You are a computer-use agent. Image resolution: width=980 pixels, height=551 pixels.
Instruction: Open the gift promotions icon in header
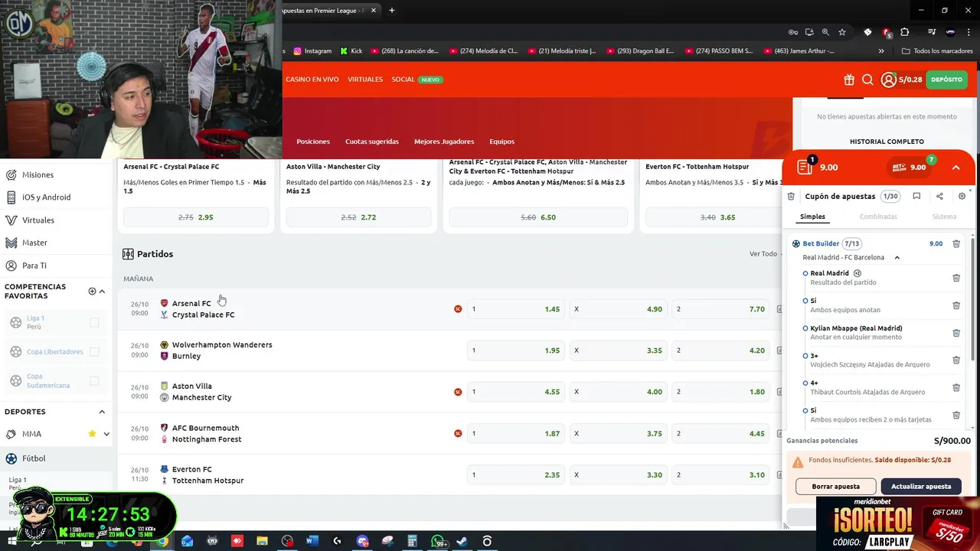pos(849,80)
